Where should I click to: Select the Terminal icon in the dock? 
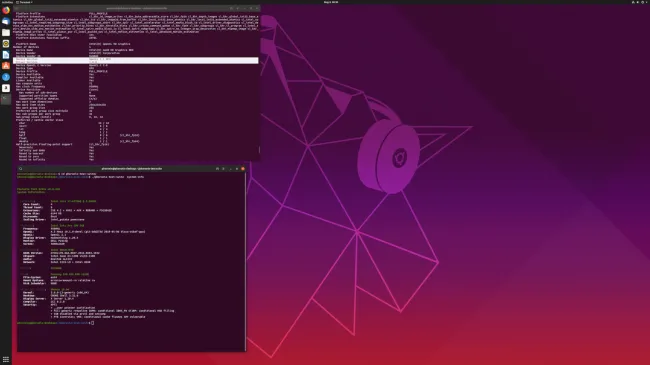6,99
